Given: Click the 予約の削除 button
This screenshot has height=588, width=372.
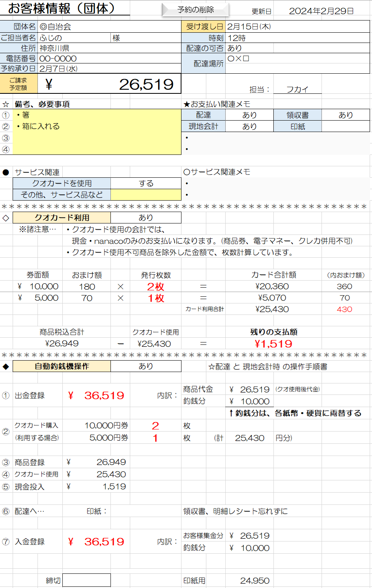Looking at the screenshot, I should click(x=195, y=10).
